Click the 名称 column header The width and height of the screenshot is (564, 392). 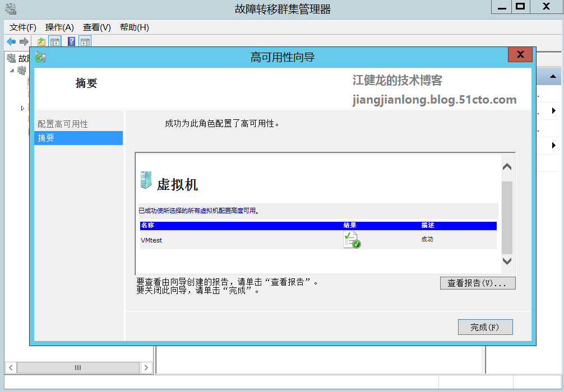pyautogui.click(x=147, y=225)
